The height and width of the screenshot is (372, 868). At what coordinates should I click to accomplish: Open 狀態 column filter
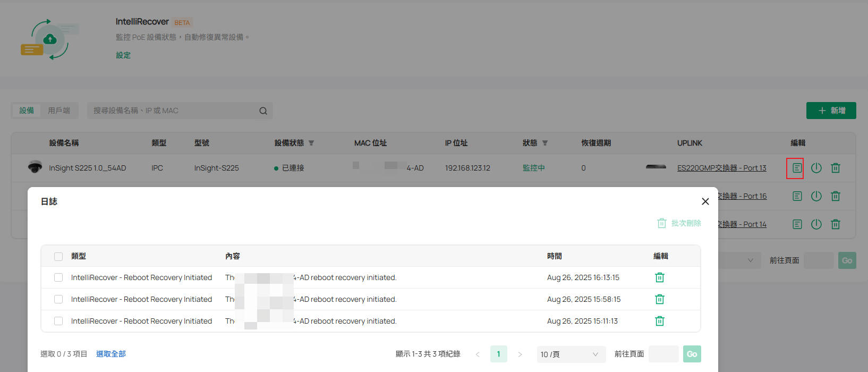pyautogui.click(x=545, y=143)
